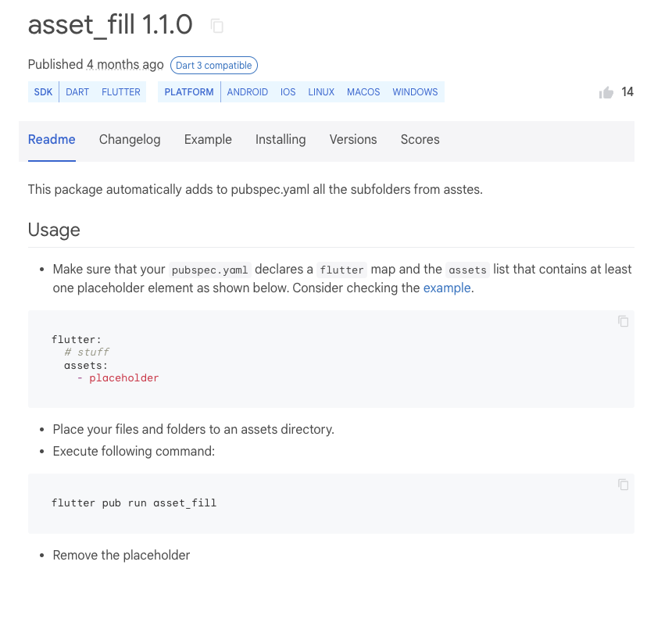Open the Example tab
Image resolution: width=672 pixels, height=633 pixels.
208,140
